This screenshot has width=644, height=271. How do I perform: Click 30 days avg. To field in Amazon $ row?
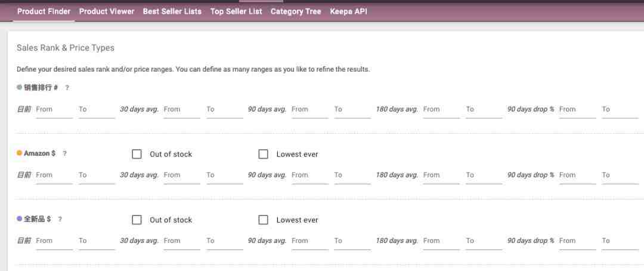225,175
